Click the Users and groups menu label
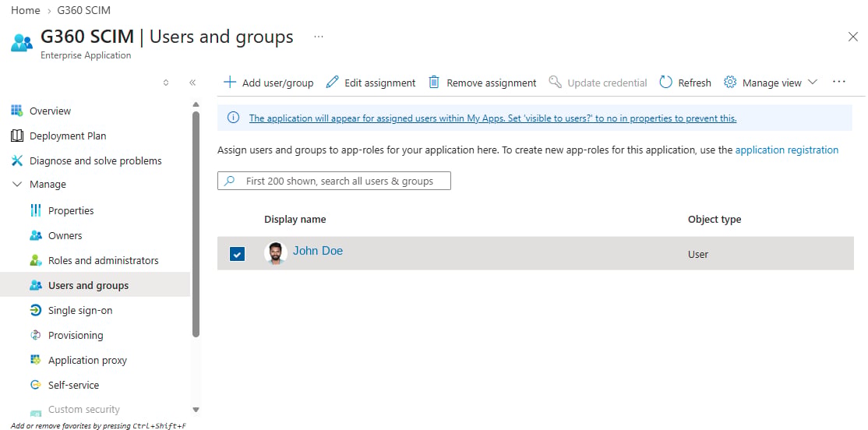The width and height of the screenshot is (868, 430). coord(89,286)
